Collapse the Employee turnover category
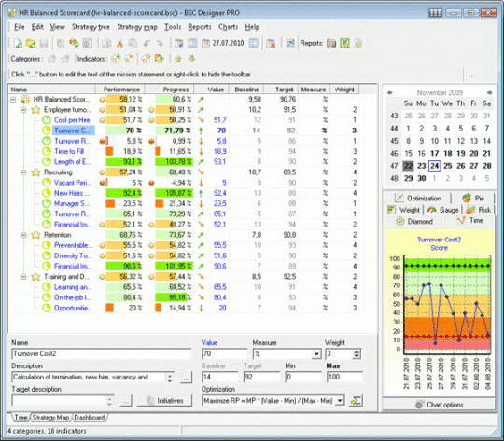The height and width of the screenshot is (441, 504). point(23,110)
